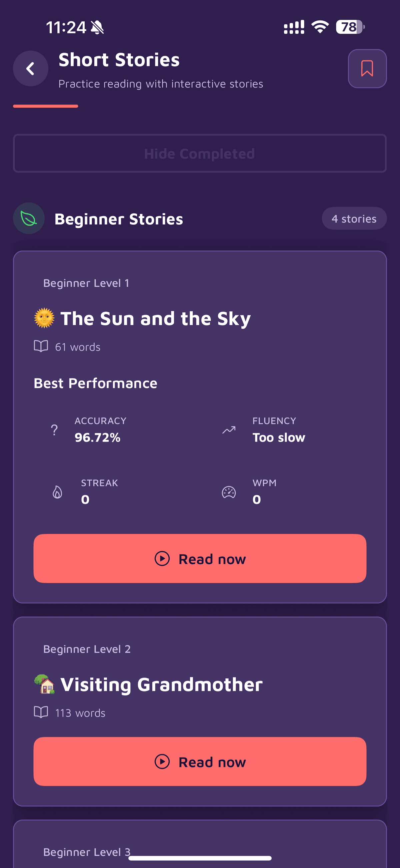
Task: Select The Sun and the Sky title
Action: click(155, 318)
